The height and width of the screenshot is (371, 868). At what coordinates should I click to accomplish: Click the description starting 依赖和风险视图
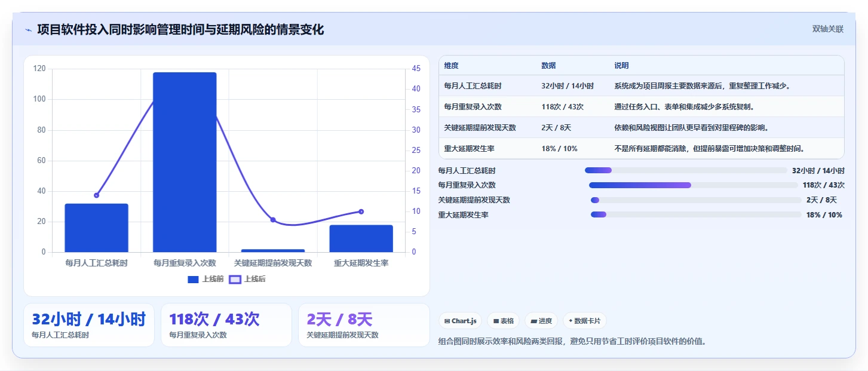[x=691, y=128]
